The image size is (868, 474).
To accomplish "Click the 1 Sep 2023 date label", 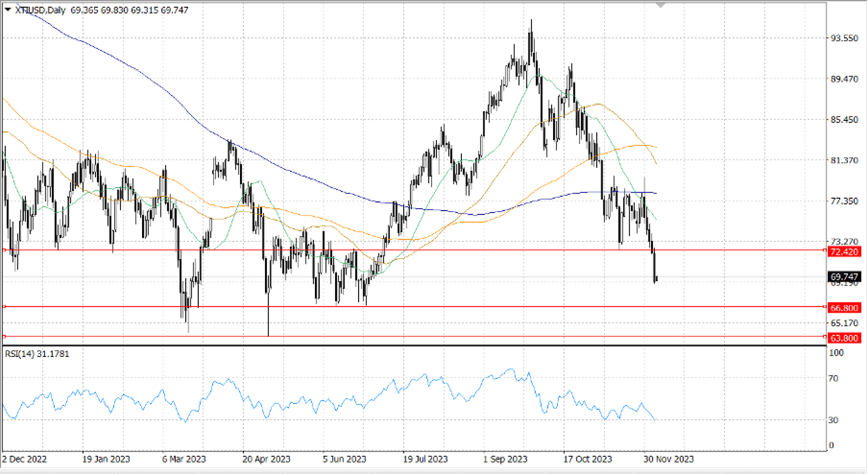I will (505, 459).
